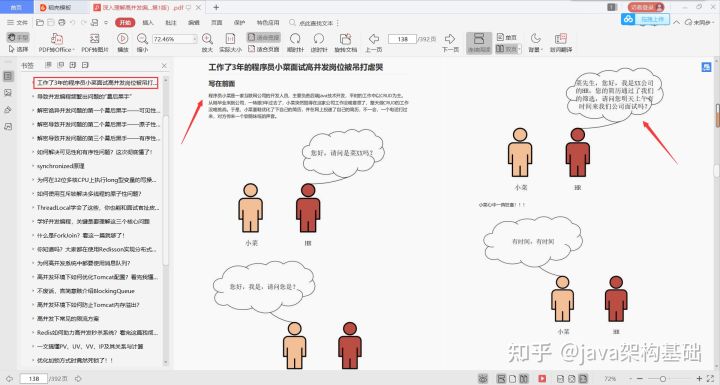
Task: Enable fit page (适合页面)
Action: click(x=264, y=49)
